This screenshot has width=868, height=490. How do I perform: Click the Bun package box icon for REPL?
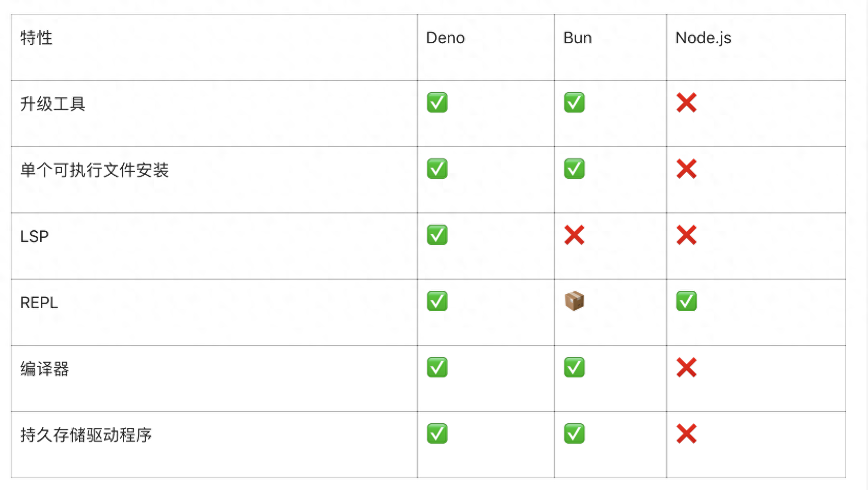(574, 301)
